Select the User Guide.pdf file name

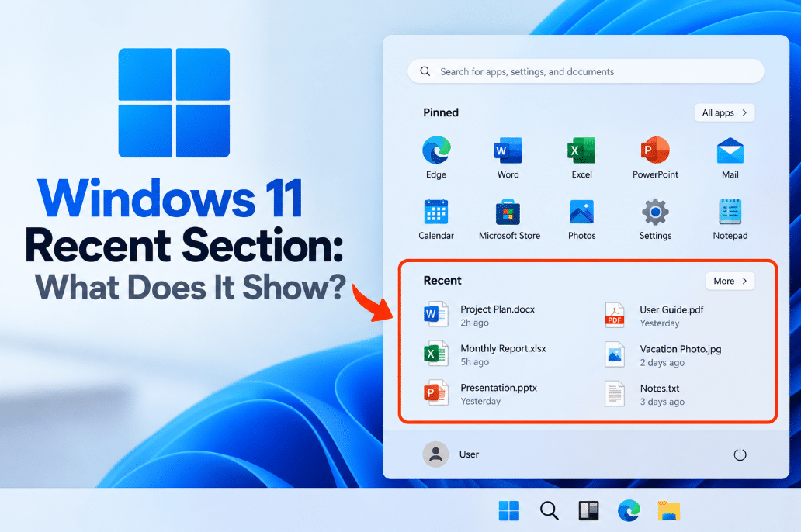pyautogui.click(x=671, y=310)
